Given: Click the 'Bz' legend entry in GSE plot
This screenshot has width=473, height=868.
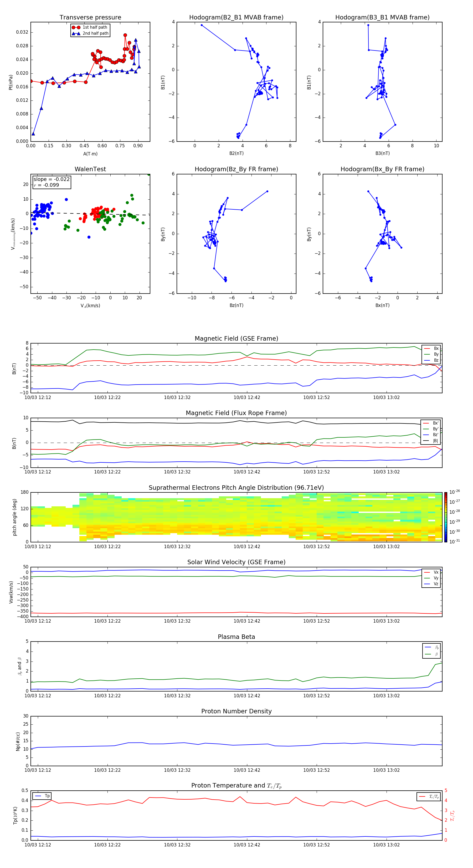Looking at the screenshot, I should point(431,360).
